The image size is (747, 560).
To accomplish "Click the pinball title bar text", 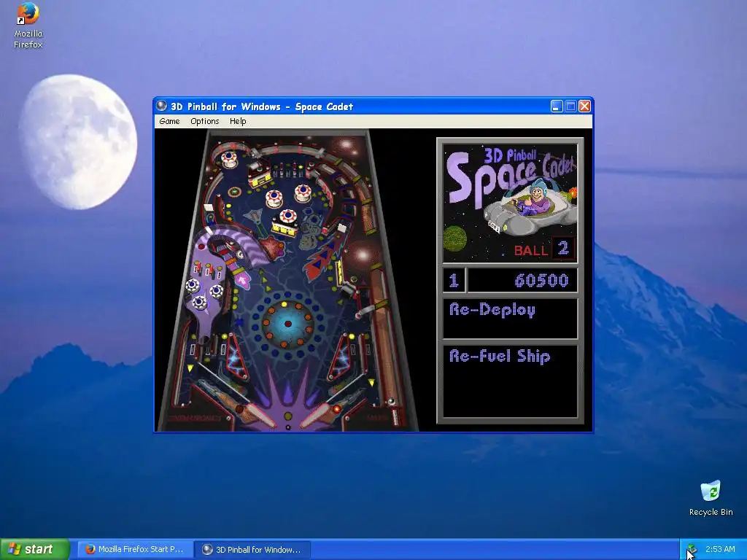I will click(262, 106).
